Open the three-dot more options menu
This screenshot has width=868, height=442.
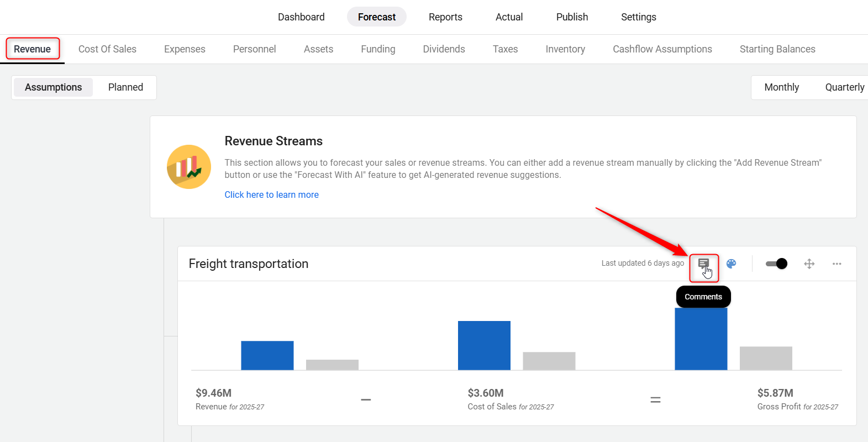point(837,264)
